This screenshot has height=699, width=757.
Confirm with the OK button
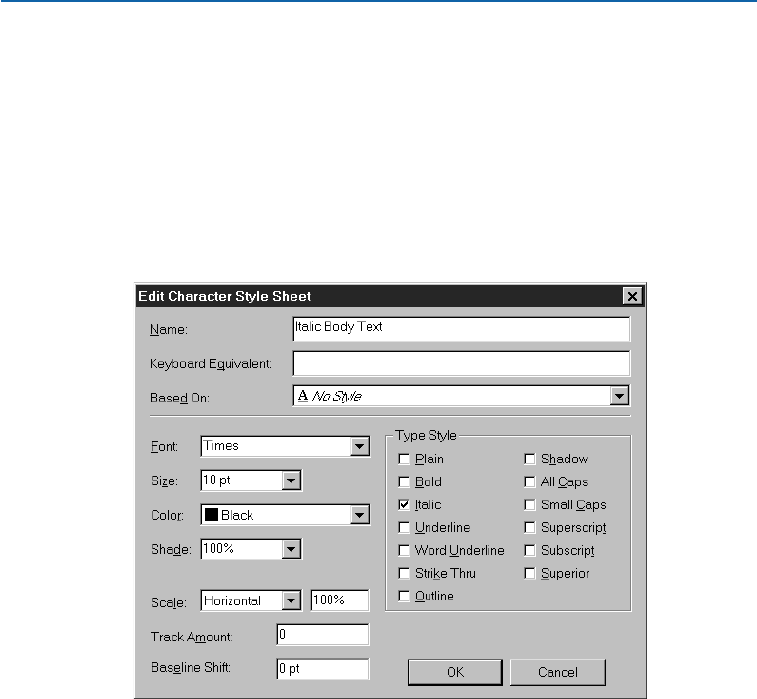(455, 672)
